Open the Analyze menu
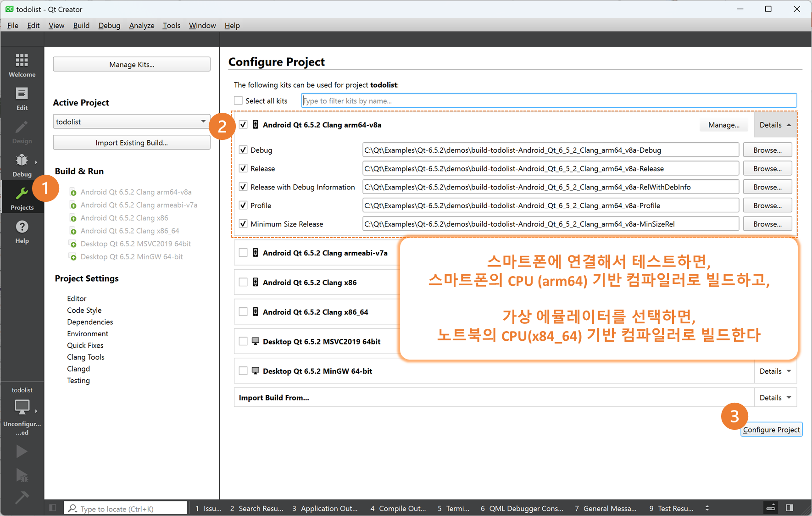 [x=142, y=25]
